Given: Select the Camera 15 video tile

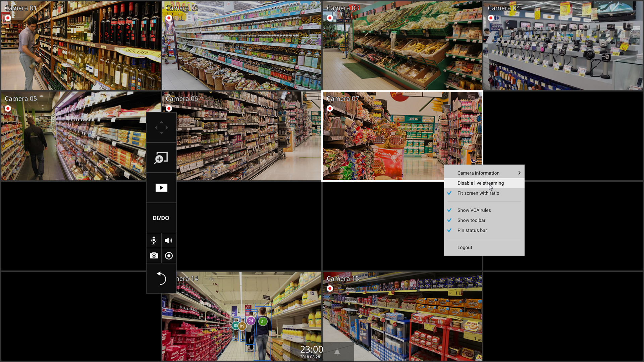Looking at the screenshot, I should pyautogui.click(x=402, y=317).
